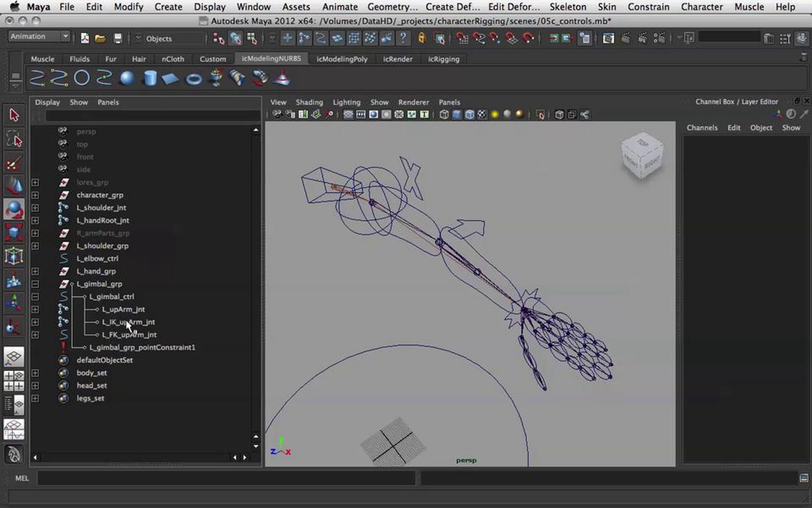Toggle the lock selection padlock icon

tap(422, 38)
